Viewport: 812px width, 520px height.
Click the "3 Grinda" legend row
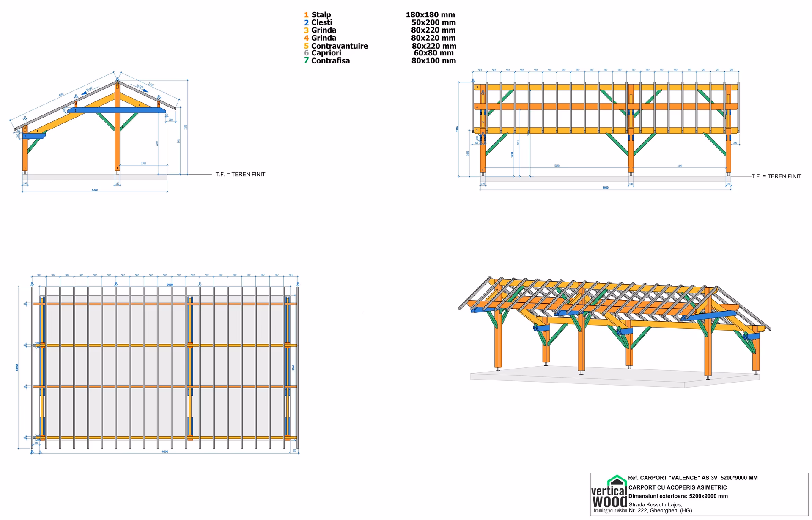[x=320, y=30]
